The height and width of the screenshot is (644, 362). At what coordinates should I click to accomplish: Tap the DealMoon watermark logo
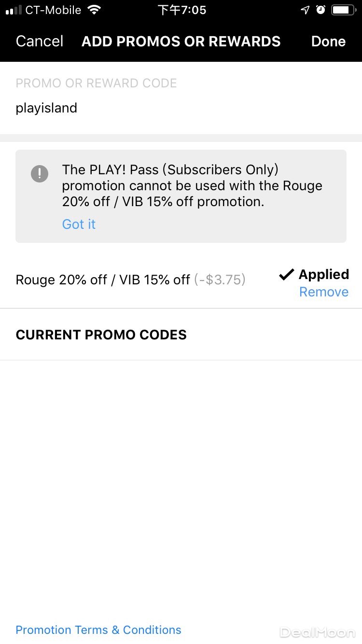(x=318, y=632)
